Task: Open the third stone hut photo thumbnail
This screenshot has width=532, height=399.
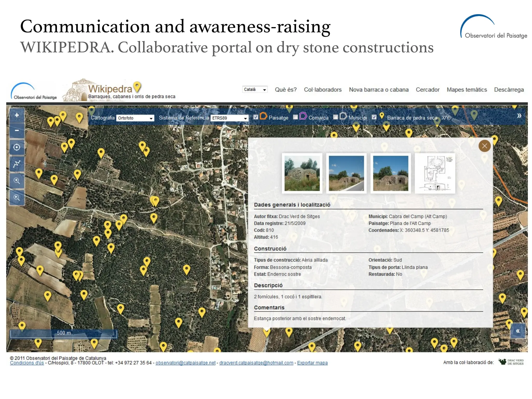Action: click(x=391, y=173)
